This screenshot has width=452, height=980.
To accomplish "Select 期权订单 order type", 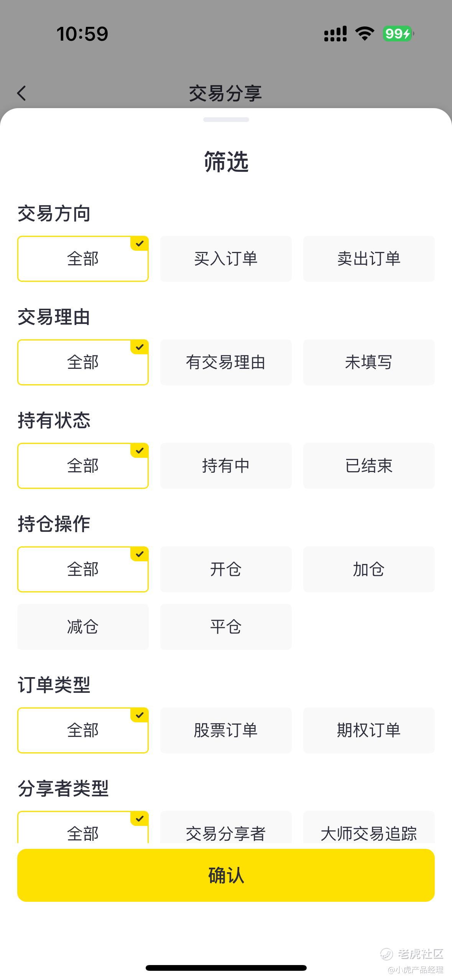I will tap(369, 730).
